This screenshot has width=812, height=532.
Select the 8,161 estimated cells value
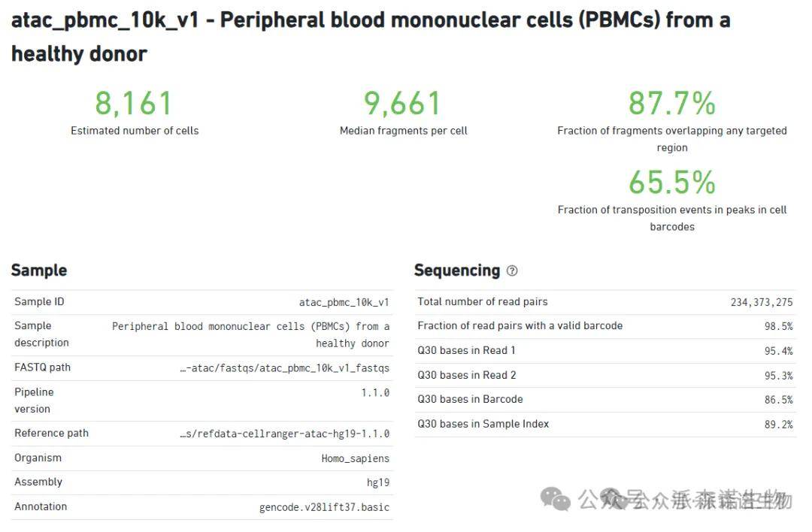135,104
